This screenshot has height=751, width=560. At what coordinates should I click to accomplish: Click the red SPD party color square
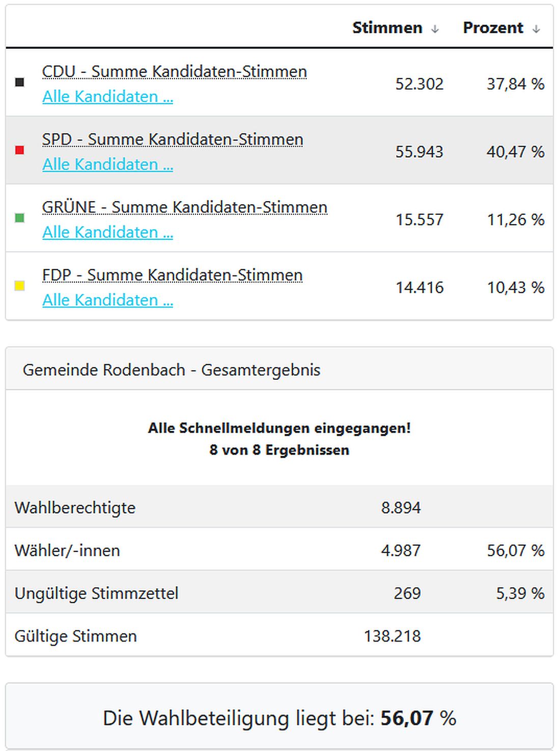(x=19, y=150)
